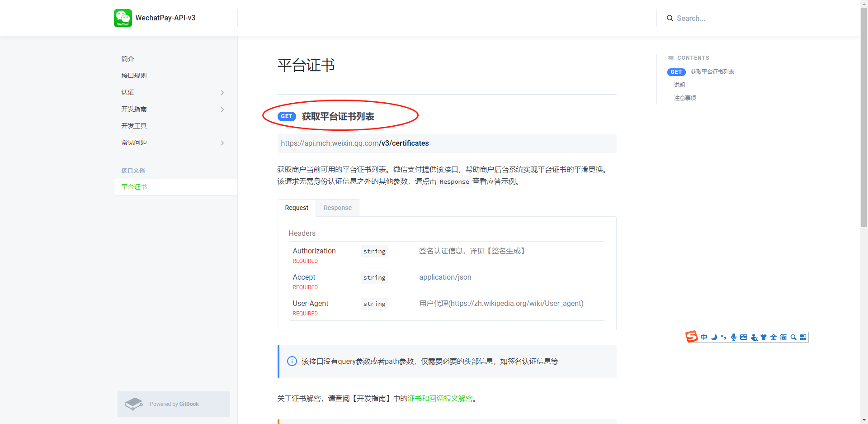Viewport: 868px width, 424px height.
Task: Toggle the Sogou 简 simplified/traditional mode
Action: [x=783, y=337]
